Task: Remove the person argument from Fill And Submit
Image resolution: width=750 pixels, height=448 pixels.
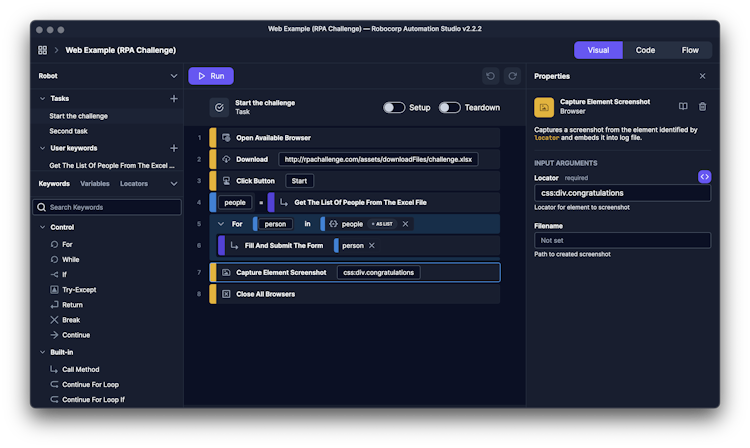Action: [372, 246]
